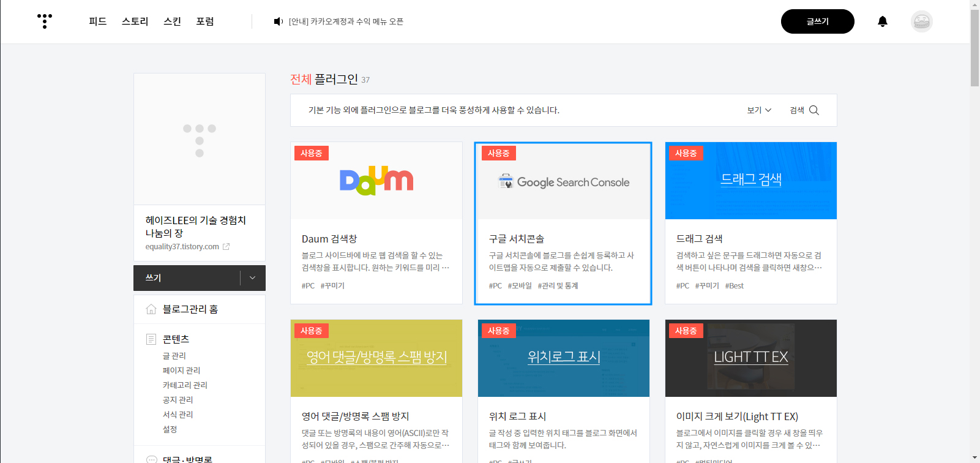Image resolution: width=980 pixels, height=463 pixels.
Task: Click the 블로그관리 홈 house icon
Action: tap(151, 309)
